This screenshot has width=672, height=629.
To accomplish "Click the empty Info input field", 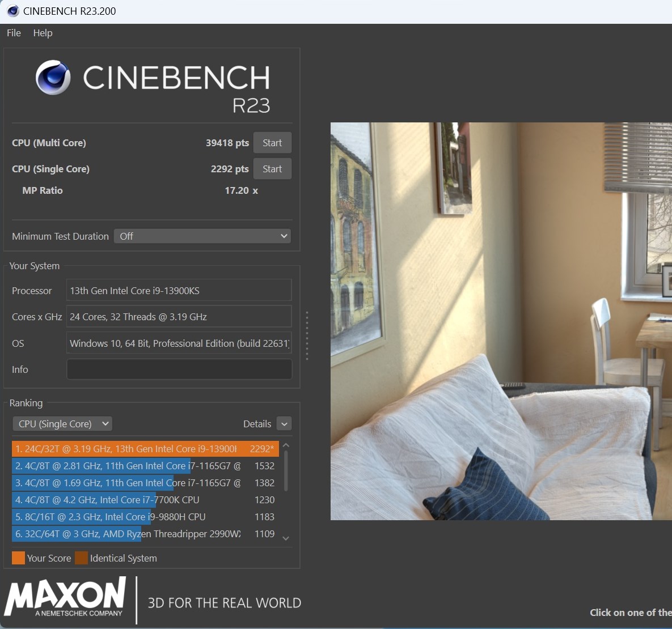I will [179, 369].
